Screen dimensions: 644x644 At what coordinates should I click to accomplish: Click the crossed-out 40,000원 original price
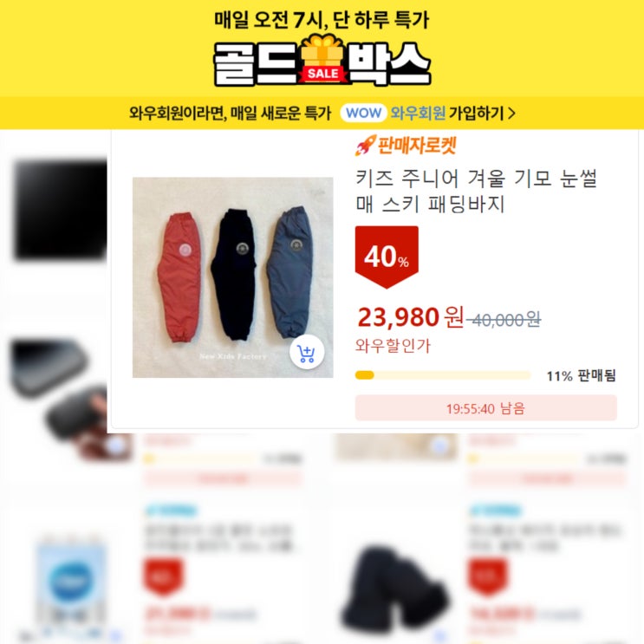(x=504, y=319)
